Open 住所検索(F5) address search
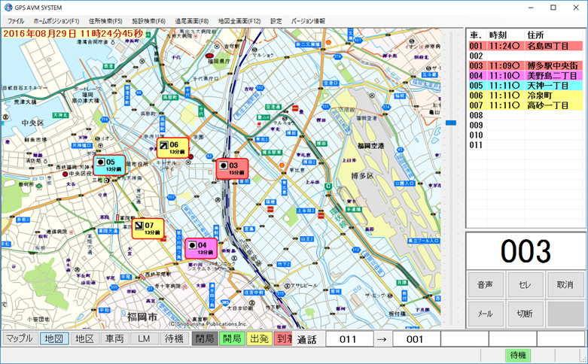The width and height of the screenshot is (588, 364). click(x=105, y=21)
